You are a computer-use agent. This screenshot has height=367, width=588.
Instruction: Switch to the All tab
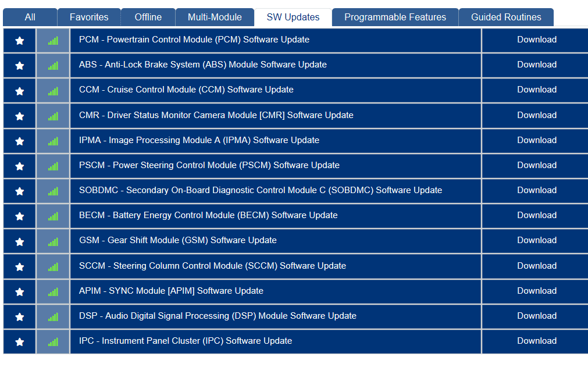pos(30,17)
